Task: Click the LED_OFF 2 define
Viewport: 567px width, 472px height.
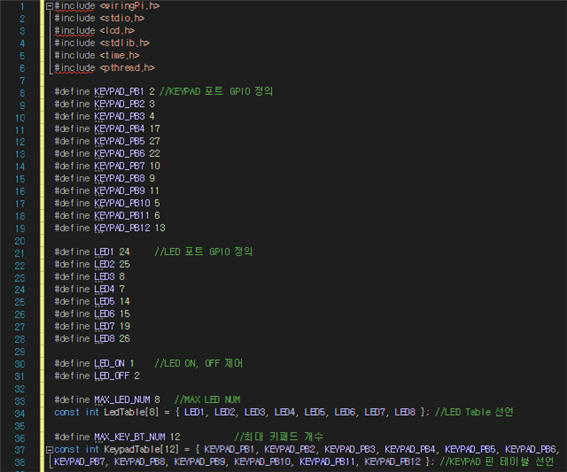Action: [x=97, y=376]
